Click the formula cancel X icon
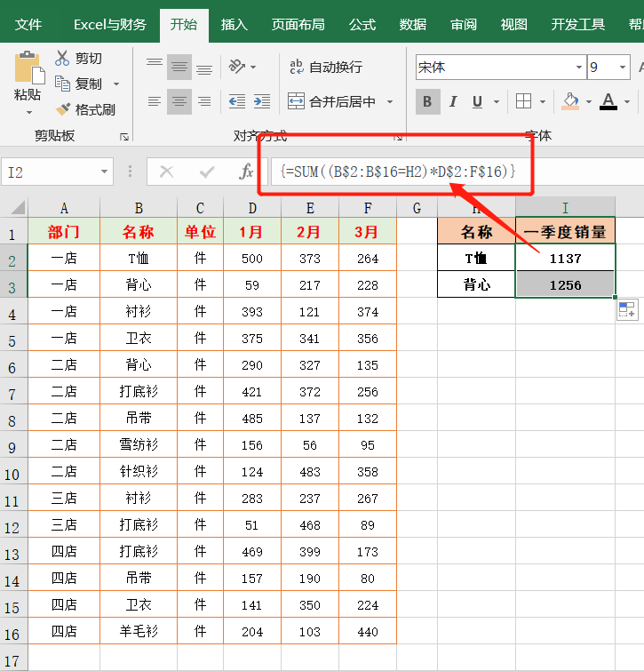Screen dimensions: 644x671 click(166, 172)
